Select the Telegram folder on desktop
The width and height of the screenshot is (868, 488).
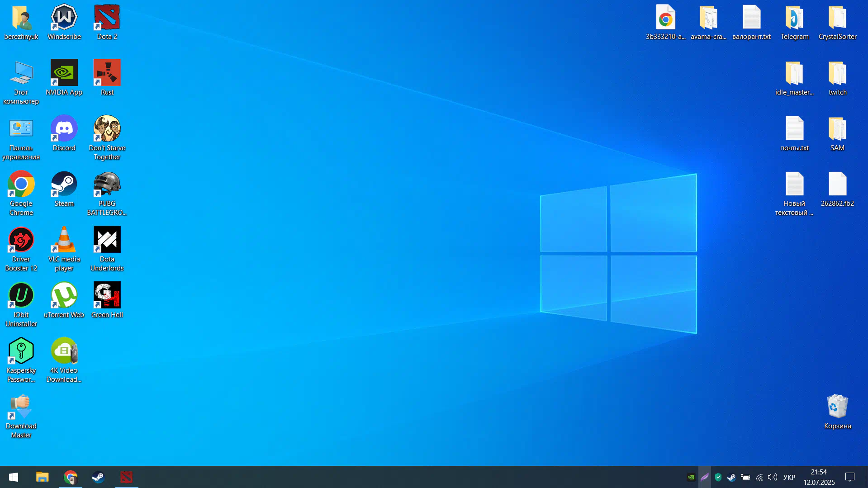click(794, 22)
